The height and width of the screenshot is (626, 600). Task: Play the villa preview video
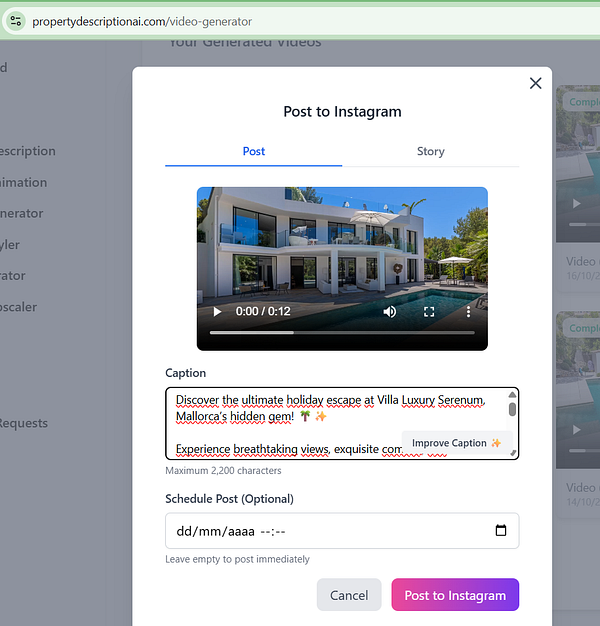pos(217,311)
